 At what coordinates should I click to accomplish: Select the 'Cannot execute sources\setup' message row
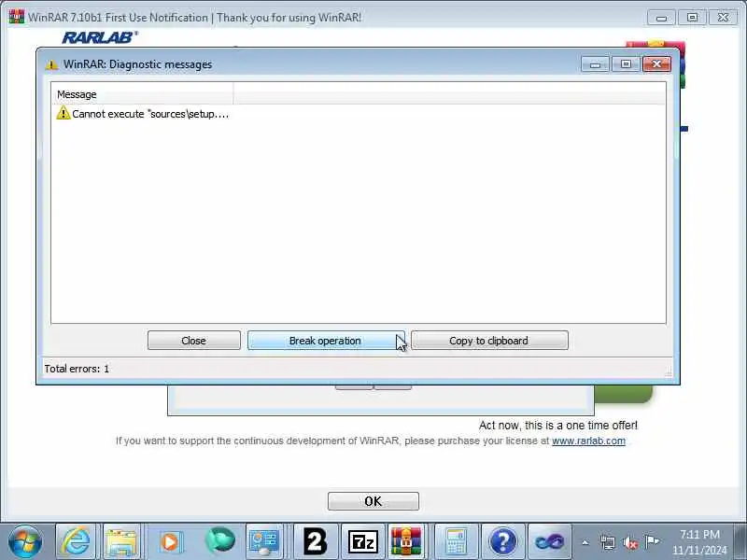[x=142, y=114]
